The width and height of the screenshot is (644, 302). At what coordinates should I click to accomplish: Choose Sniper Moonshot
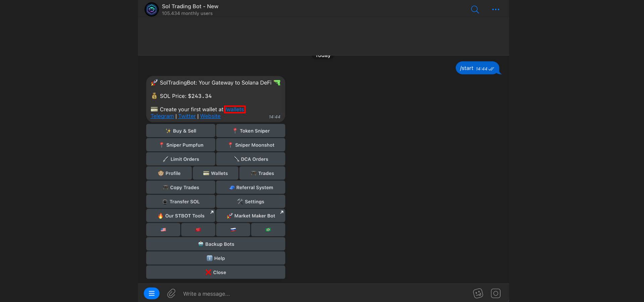pyautogui.click(x=251, y=145)
